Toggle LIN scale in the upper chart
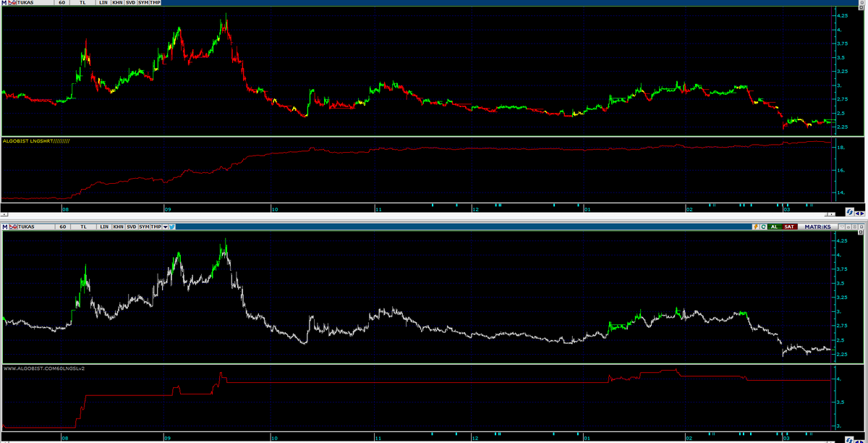 104,3
